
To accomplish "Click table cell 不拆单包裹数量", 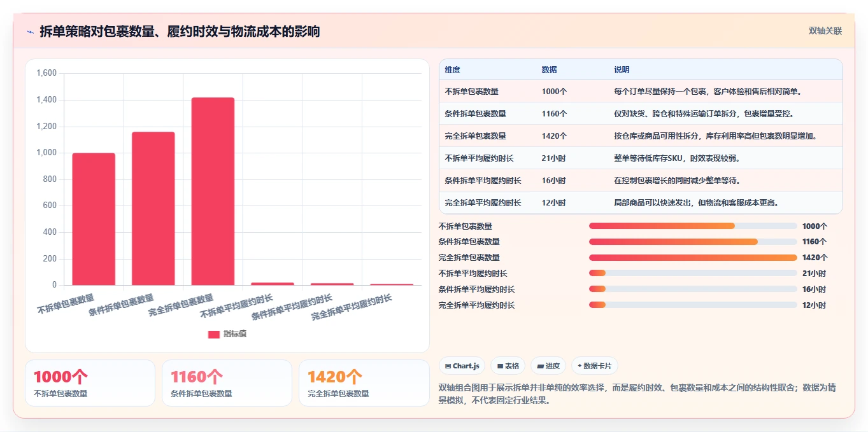I will (x=471, y=91).
